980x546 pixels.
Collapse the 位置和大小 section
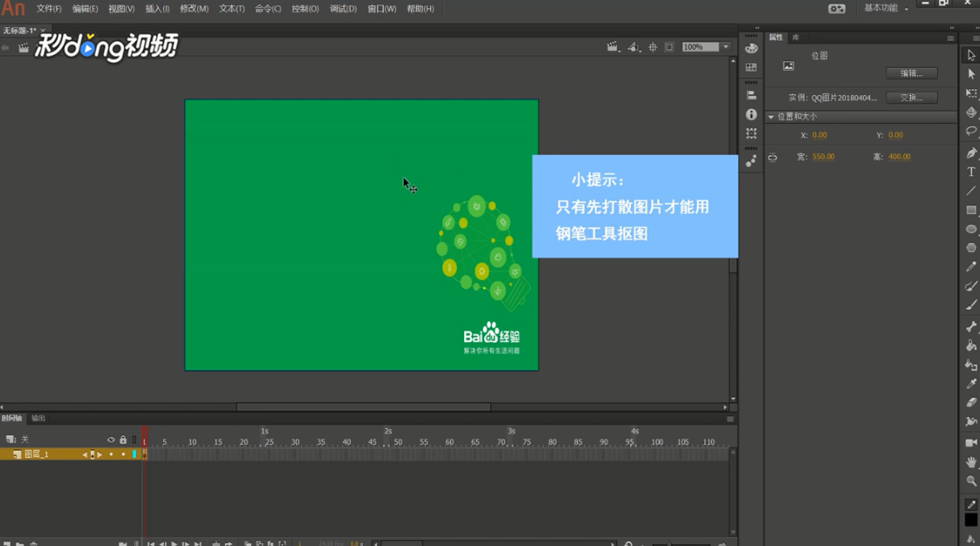pyautogui.click(x=771, y=117)
